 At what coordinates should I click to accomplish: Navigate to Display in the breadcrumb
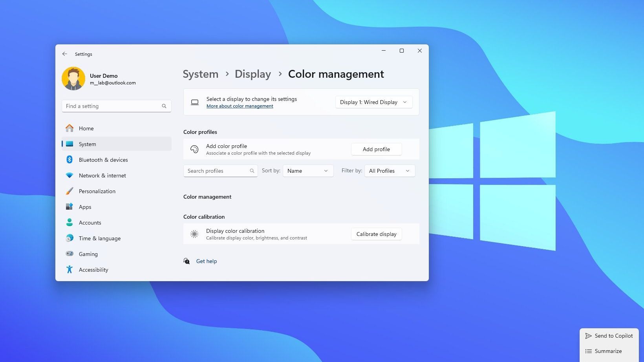tap(253, 74)
